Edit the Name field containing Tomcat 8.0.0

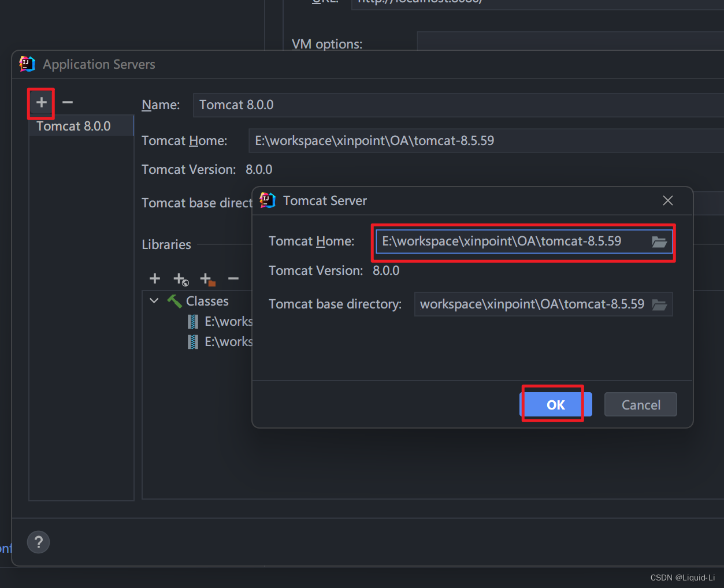click(458, 105)
